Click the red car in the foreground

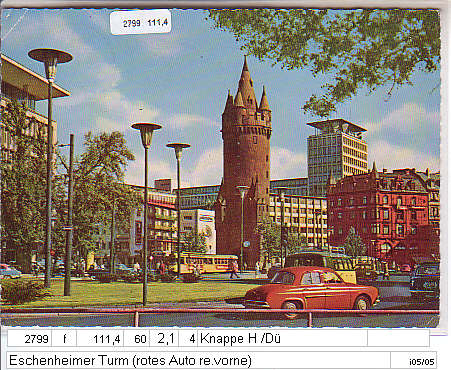click(x=312, y=288)
